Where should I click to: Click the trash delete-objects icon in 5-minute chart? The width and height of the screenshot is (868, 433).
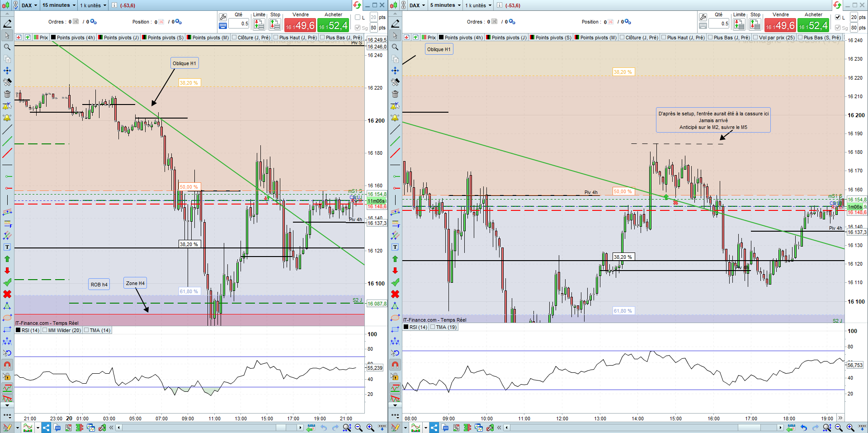(395, 94)
